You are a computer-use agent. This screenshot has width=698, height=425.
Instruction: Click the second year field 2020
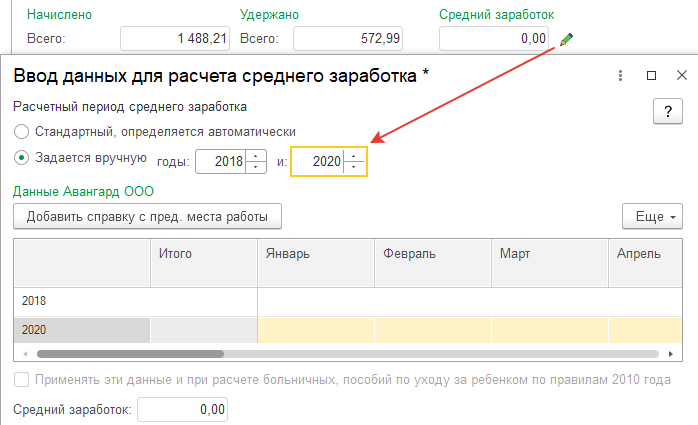click(x=317, y=161)
